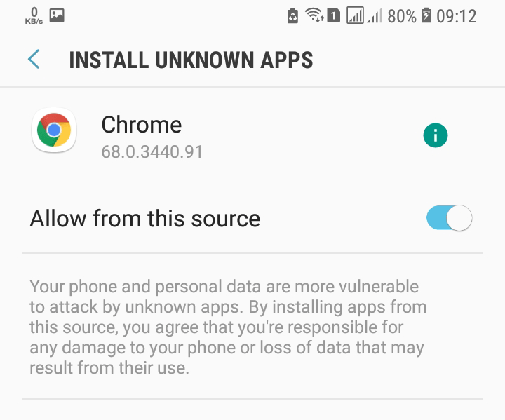
Task: Tap the network speed KB/s indicator
Action: pyautogui.click(x=34, y=15)
